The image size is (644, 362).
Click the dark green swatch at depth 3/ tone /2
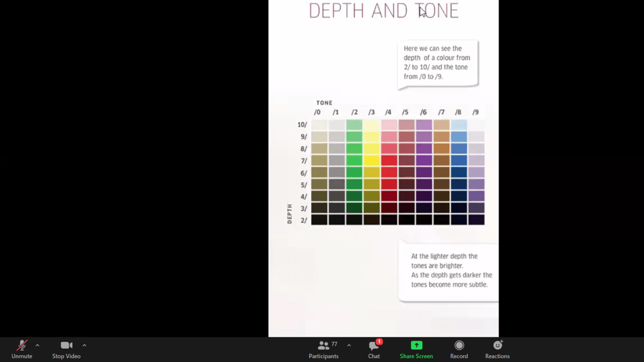(354, 208)
